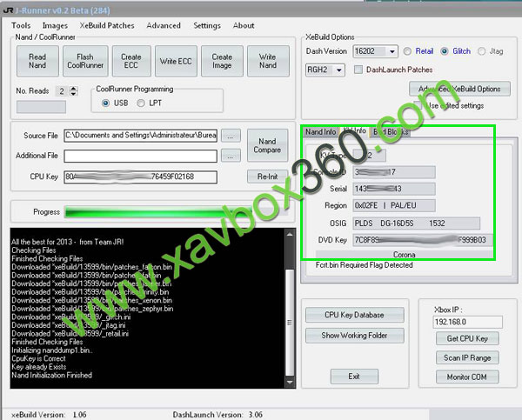Click the log console scroll up arrow
Image resolution: width=522 pixels, height=420 pixels.
pyautogui.click(x=290, y=234)
